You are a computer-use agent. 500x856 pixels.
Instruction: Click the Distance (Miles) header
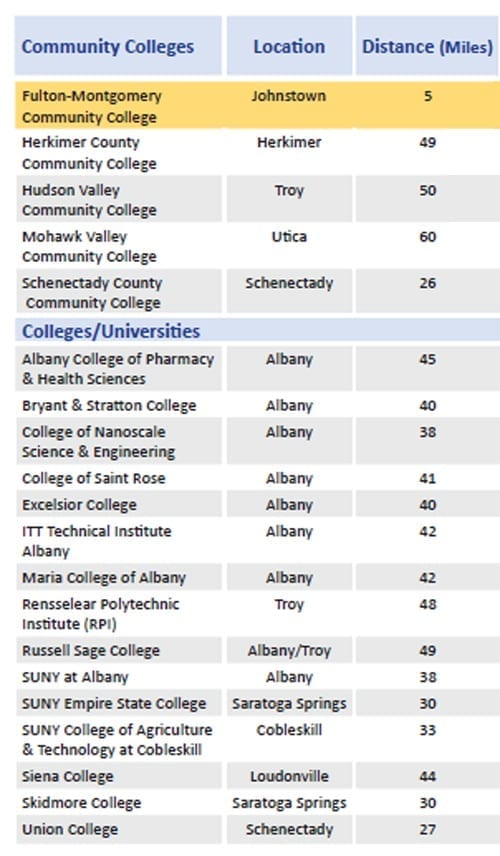coord(427,46)
